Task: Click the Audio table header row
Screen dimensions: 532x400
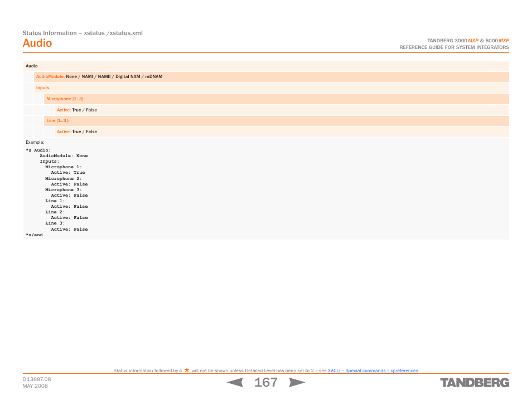Action: point(266,66)
